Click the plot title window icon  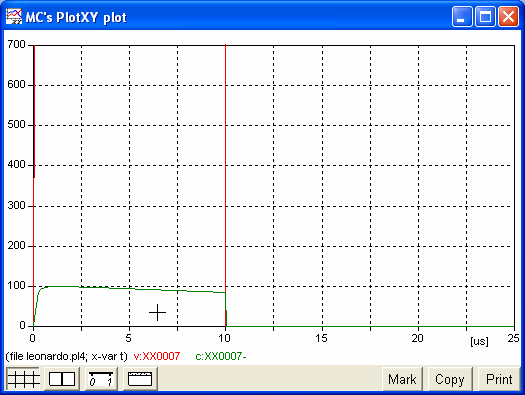[x=140, y=379]
